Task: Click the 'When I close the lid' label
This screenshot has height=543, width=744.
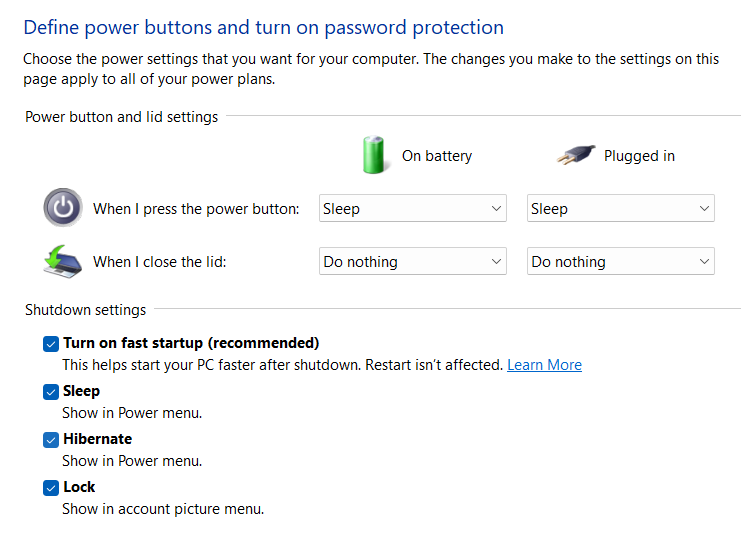Action: click(160, 262)
